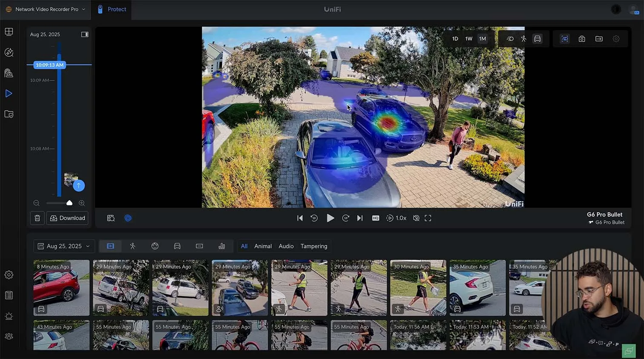The height and width of the screenshot is (359, 644).
Task: Skip forward 10 seconds
Action: [346, 218]
